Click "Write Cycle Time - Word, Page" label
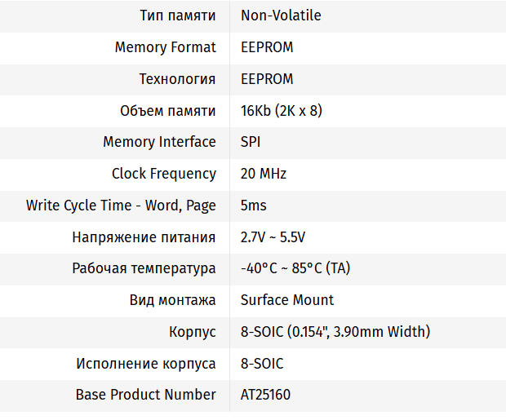This screenshot has width=506, height=420. (x=121, y=206)
